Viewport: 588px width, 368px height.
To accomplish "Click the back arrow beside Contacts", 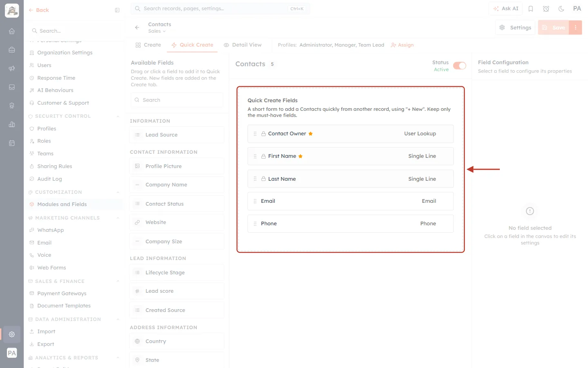I will (x=137, y=27).
